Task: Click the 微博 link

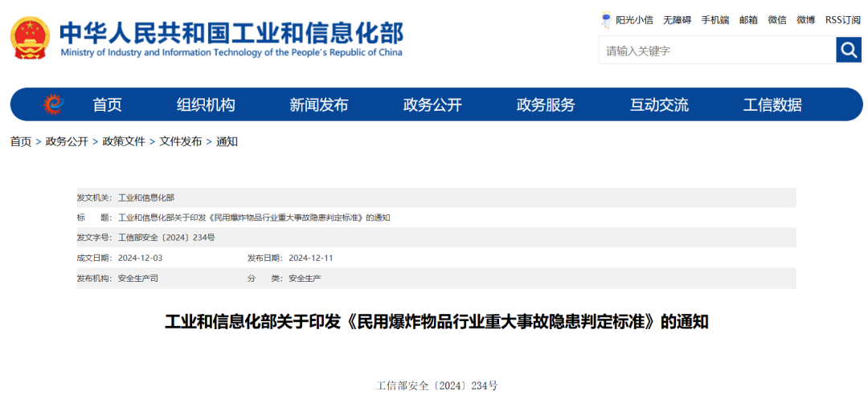Action: click(805, 20)
